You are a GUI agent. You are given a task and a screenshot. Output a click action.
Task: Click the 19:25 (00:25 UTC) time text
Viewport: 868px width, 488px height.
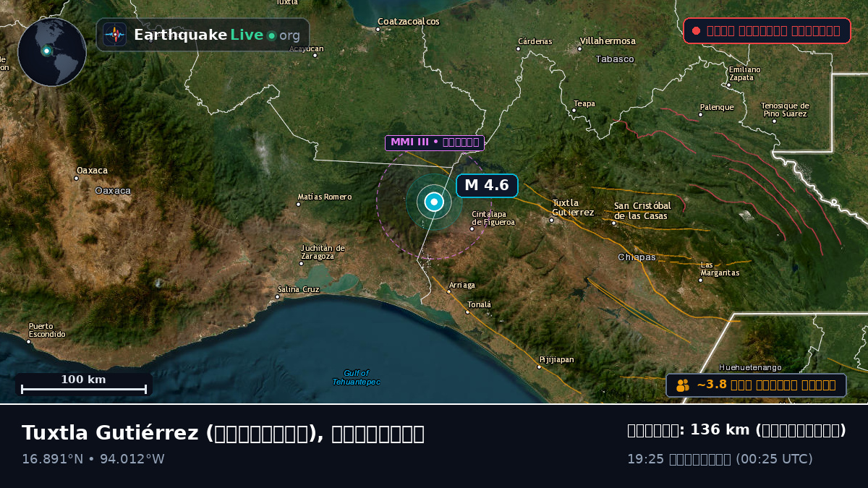tap(720, 459)
